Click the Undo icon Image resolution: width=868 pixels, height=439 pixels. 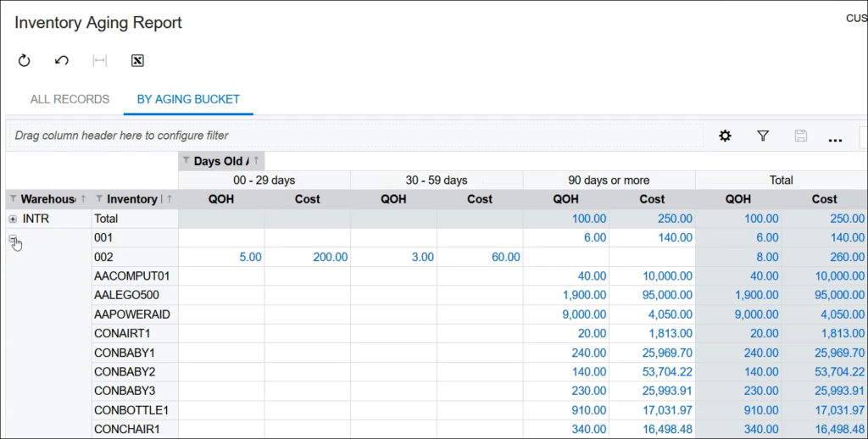(x=61, y=60)
